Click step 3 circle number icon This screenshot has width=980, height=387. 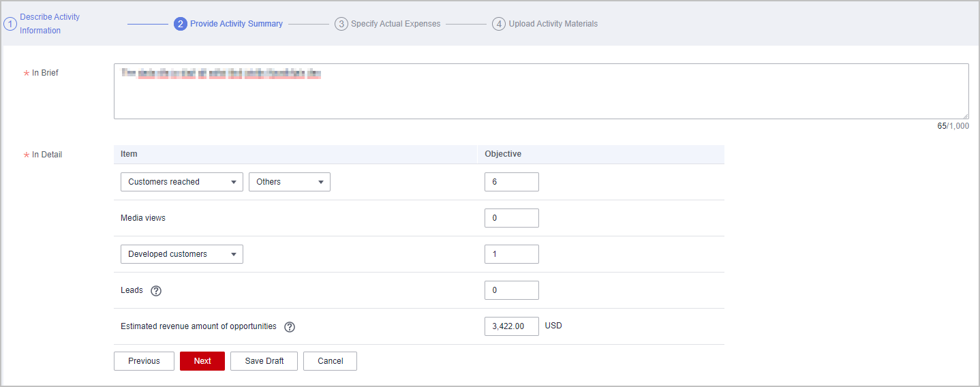(x=341, y=24)
